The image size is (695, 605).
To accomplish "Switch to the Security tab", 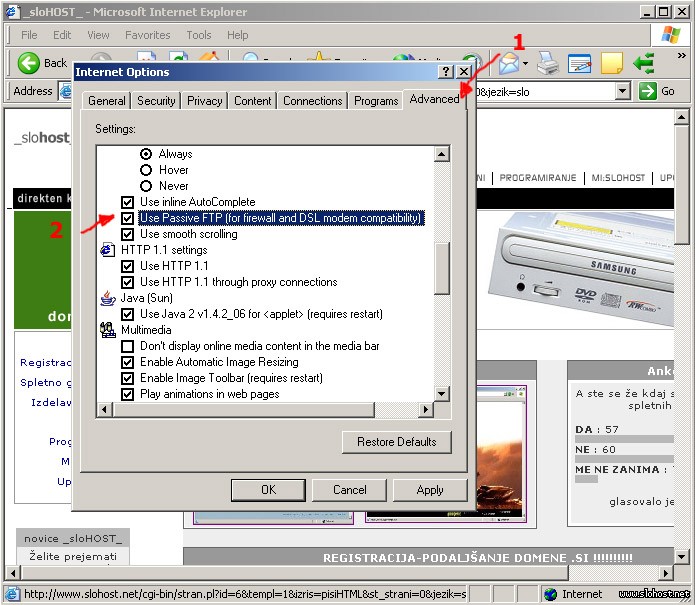I will (156, 101).
